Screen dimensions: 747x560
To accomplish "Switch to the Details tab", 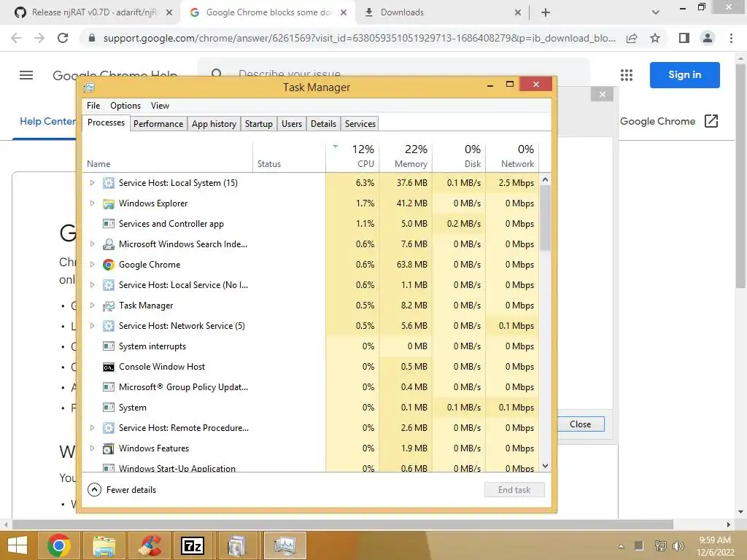I will 323,124.
